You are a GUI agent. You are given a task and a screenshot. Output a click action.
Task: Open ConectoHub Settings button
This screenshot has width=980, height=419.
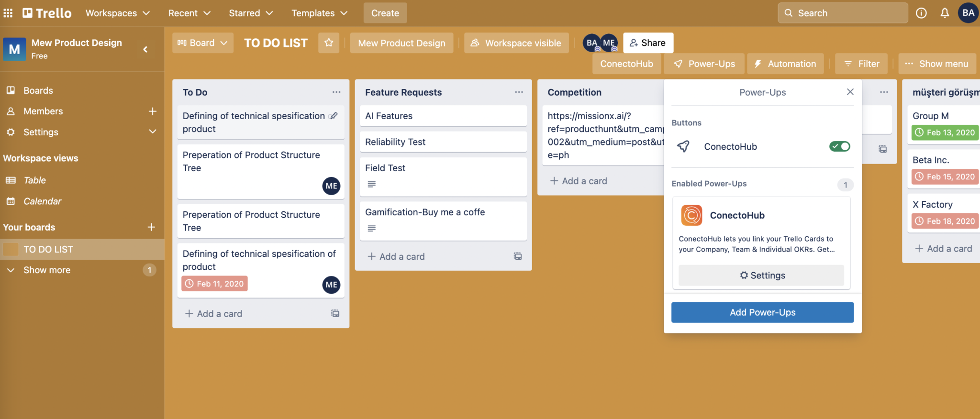click(x=761, y=276)
